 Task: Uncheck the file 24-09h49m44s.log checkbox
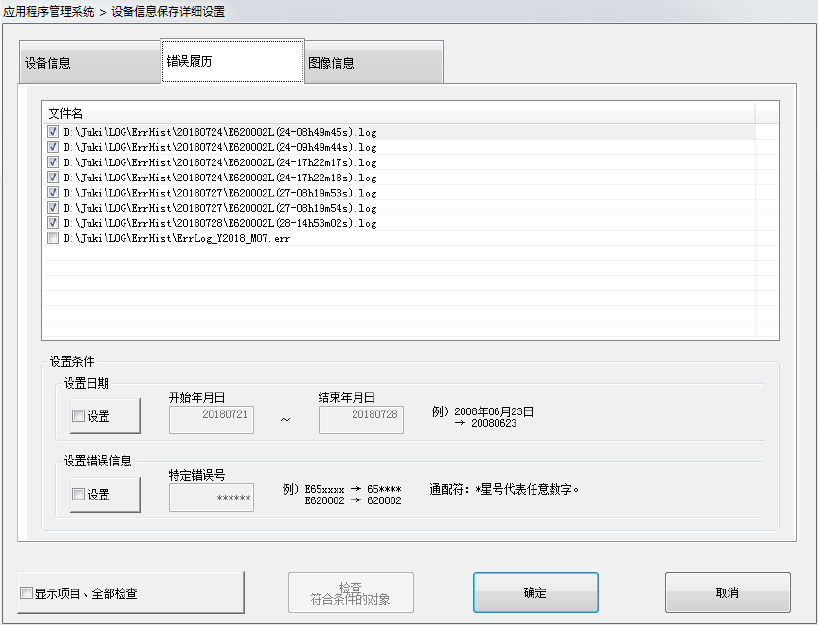pos(53,147)
